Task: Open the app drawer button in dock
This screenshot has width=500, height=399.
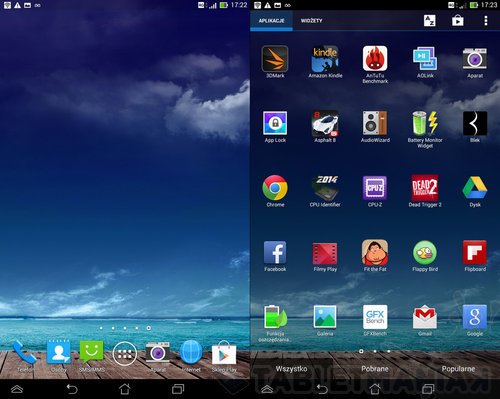Action: click(125, 354)
